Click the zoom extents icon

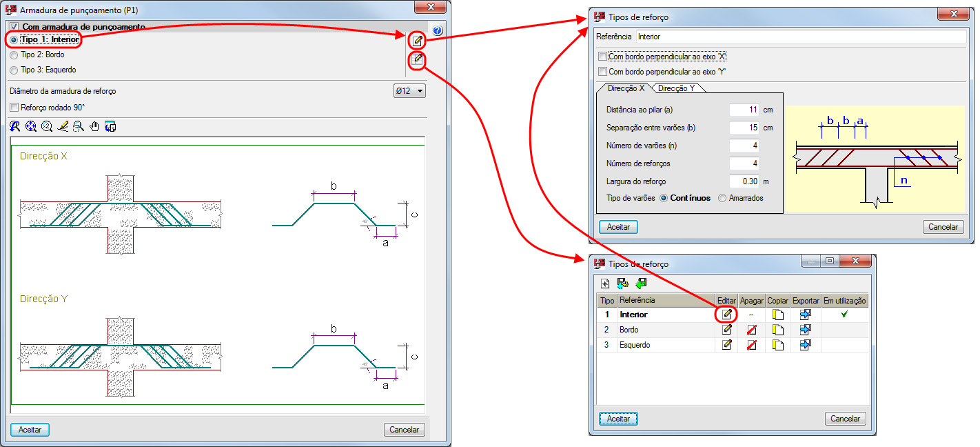tap(31, 126)
